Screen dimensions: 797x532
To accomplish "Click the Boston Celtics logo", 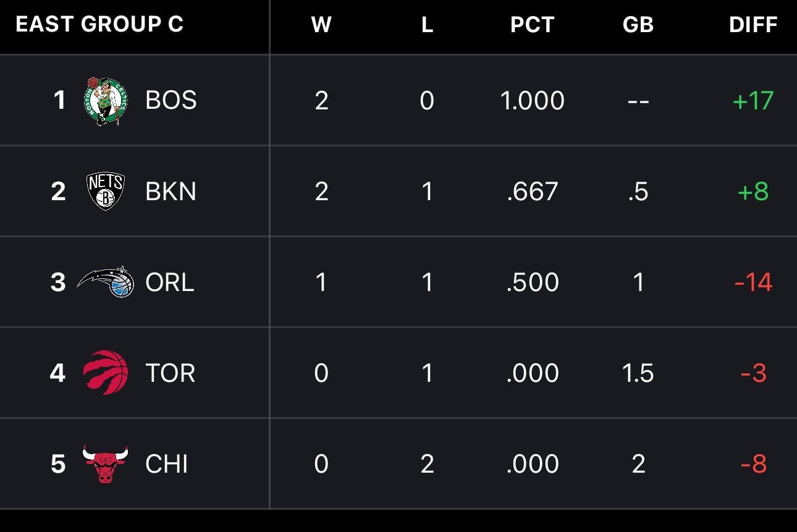I will [x=105, y=101].
